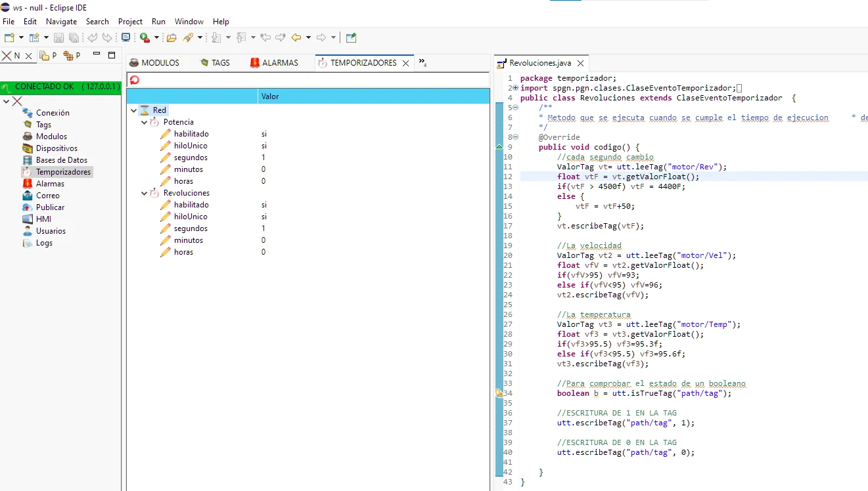
Task: Open the Navigate menu
Action: pos(61,22)
